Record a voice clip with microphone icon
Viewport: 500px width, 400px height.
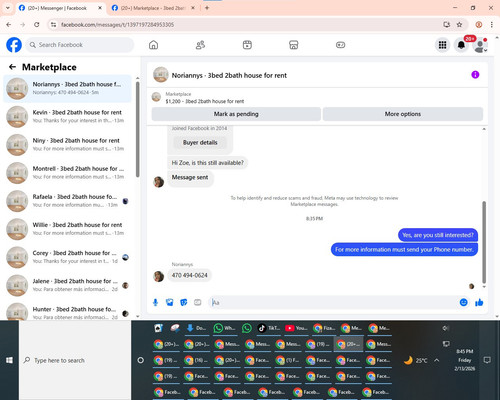pos(155,302)
